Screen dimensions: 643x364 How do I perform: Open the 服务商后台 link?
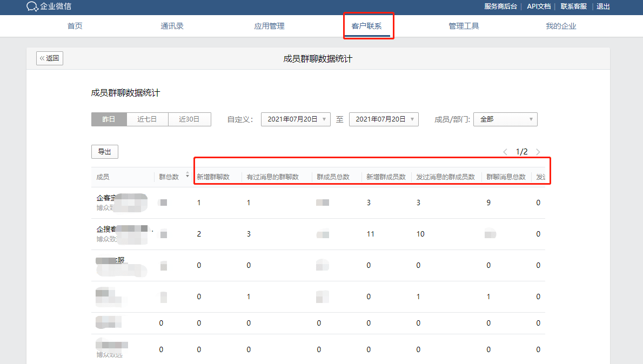(500, 6)
